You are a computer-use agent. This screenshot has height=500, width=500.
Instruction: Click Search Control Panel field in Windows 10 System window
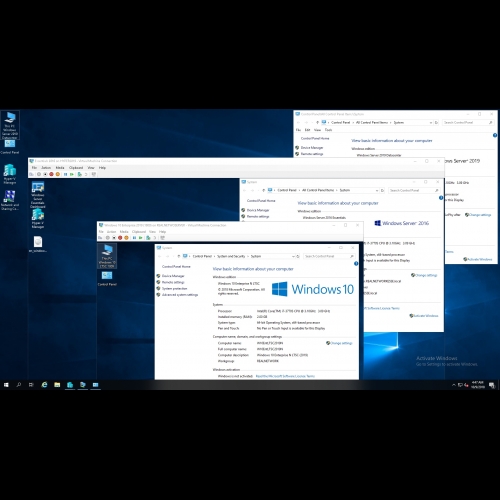tap(329, 256)
